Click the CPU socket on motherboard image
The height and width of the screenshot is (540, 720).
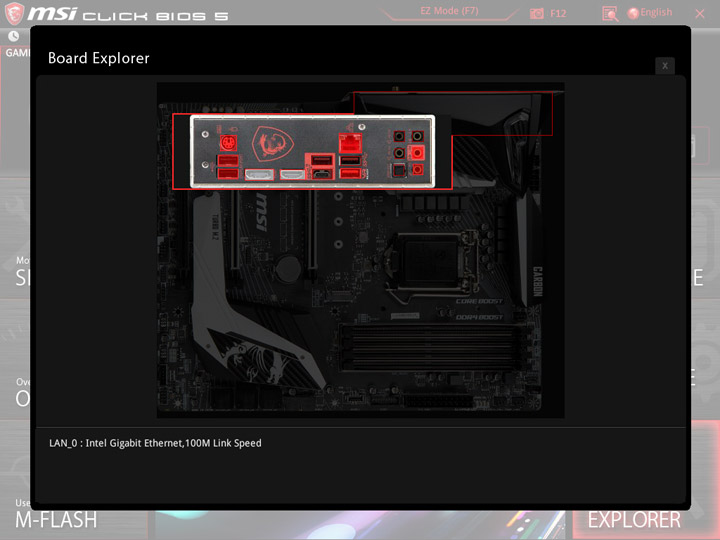coord(431,261)
